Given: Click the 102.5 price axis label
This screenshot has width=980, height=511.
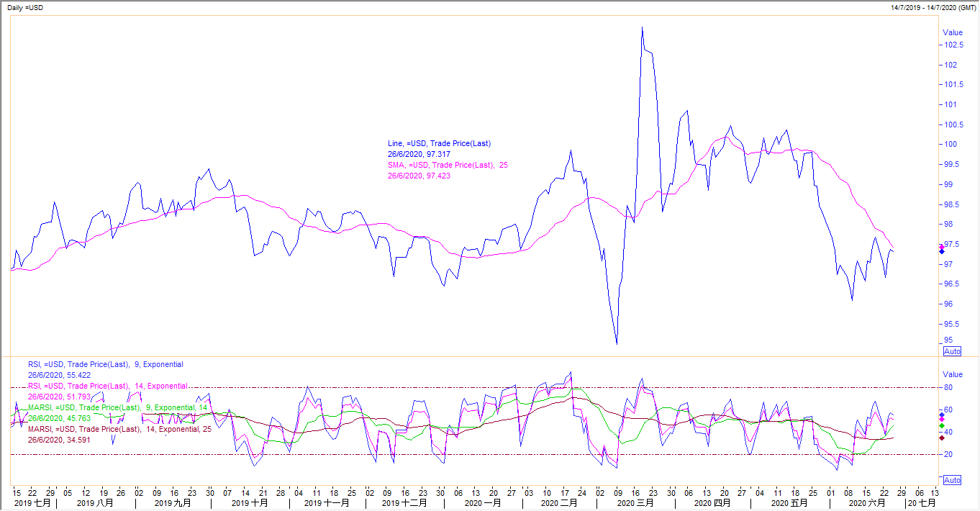Looking at the screenshot, I should pyautogui.click(x=953, y=45).
